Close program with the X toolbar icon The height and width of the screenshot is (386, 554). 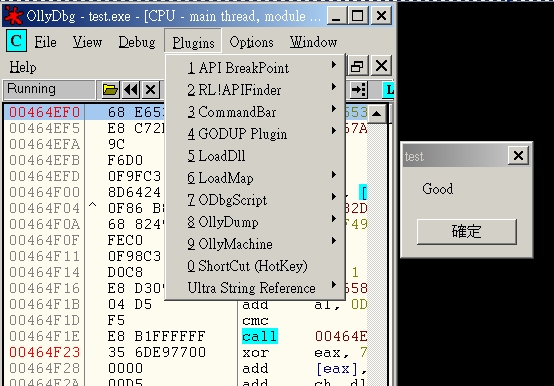(x=151, y=90)
